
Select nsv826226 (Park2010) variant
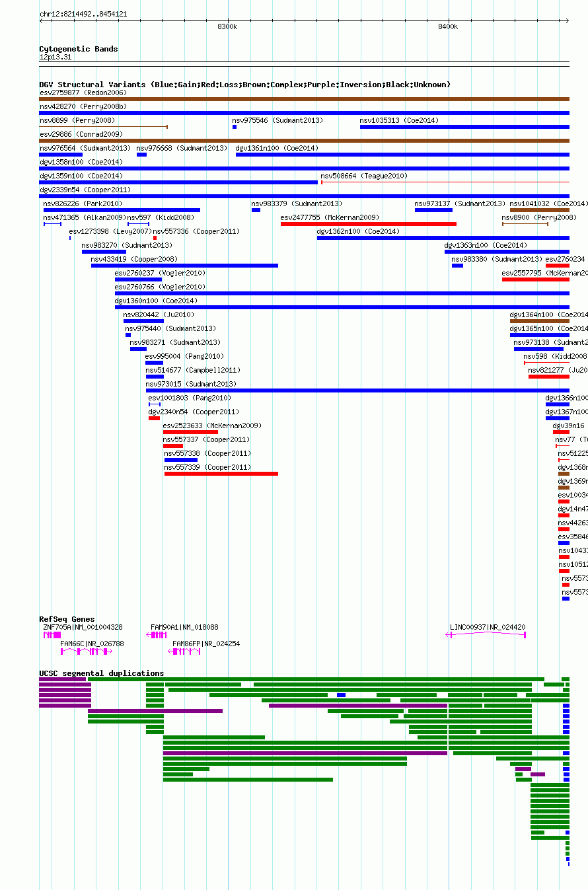pos(122,210)
